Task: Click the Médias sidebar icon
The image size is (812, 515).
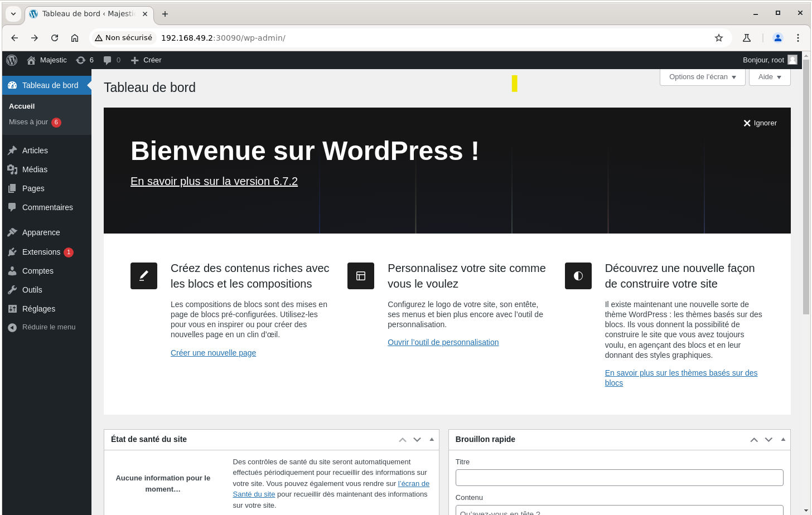Action: 12,169
